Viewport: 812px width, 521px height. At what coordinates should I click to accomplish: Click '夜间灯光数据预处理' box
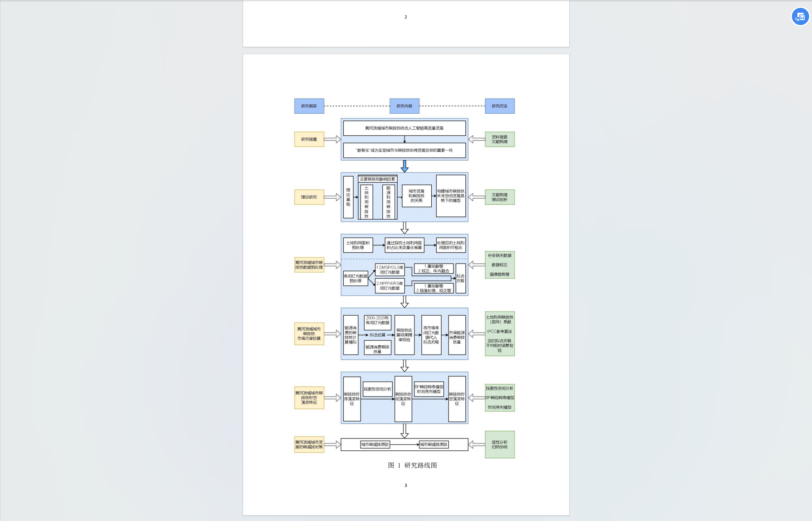tap(356, 278)
